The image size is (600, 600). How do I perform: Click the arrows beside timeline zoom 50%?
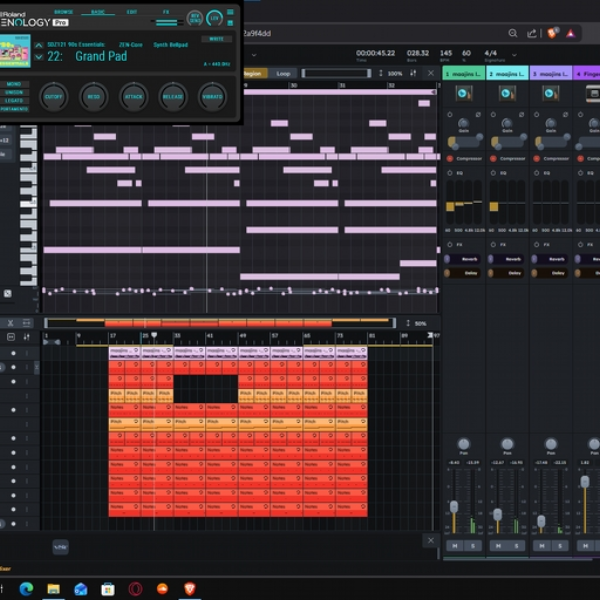pyautogui.click(x=408, y=323)
